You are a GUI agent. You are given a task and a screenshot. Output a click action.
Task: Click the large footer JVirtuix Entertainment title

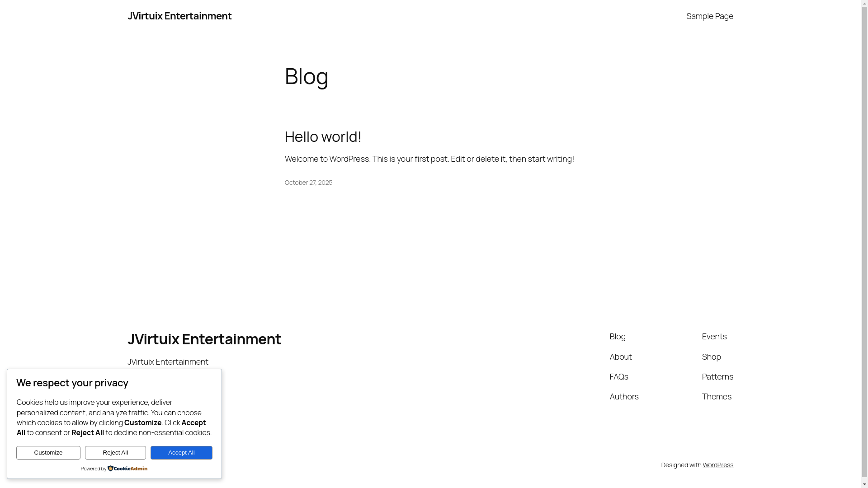tap(204, 339)
